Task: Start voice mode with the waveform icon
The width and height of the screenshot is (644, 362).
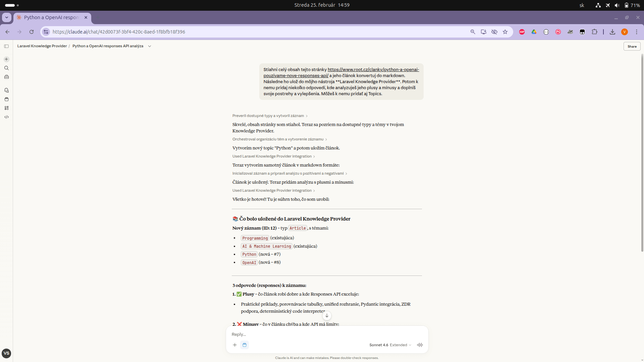Action: pyautogui.click(x=420, y=345)
